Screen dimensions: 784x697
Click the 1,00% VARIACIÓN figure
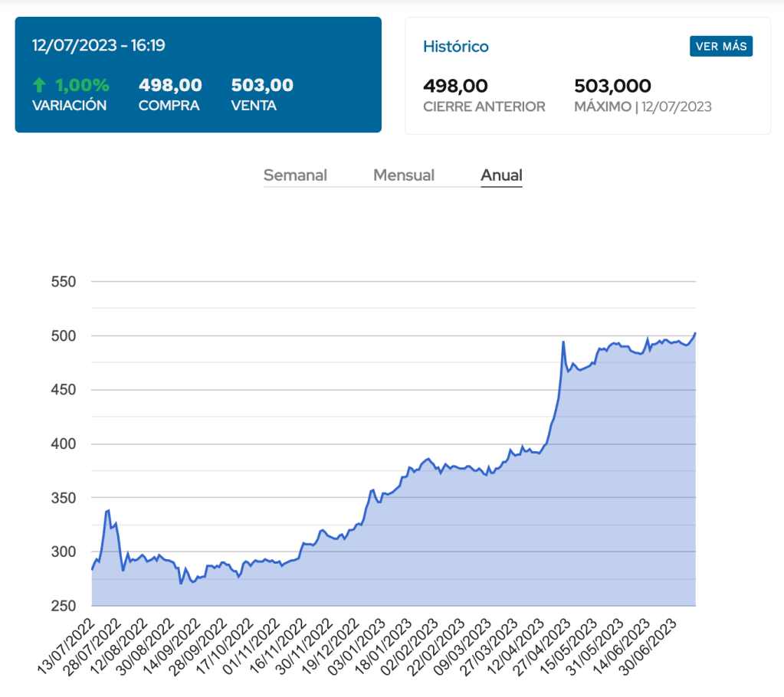click(81, 85)
